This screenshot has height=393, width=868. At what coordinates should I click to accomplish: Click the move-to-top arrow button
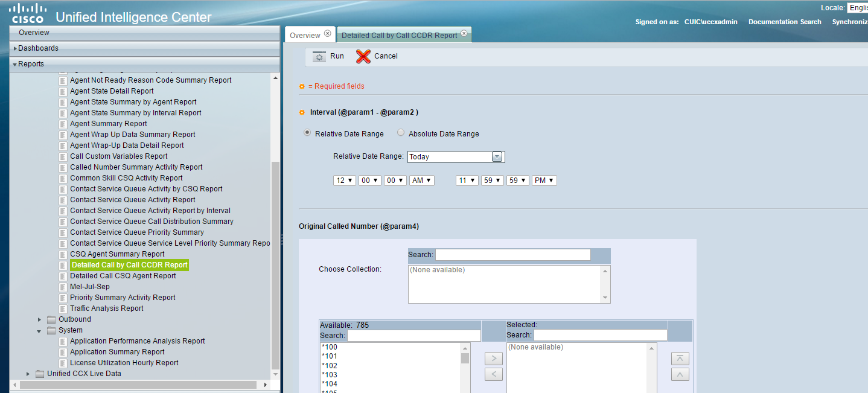point(680,359)
